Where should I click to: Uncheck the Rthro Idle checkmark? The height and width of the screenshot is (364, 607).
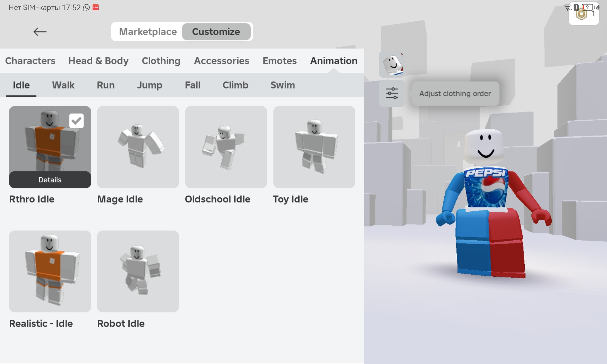76,121
